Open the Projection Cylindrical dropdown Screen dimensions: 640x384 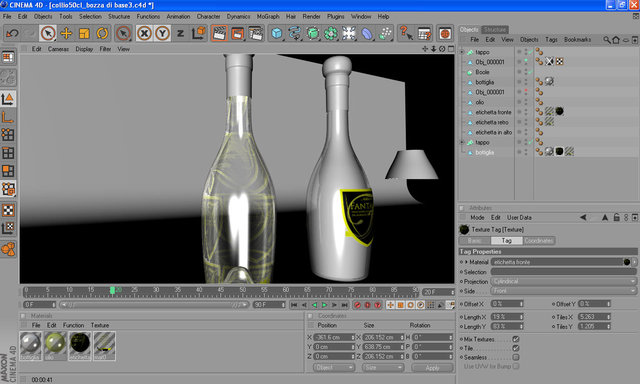(x=564, y=281)
